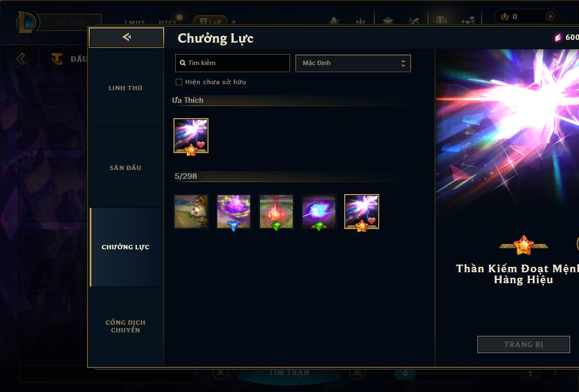This screenshot has height=392, width=579.
Task: Switch to the Sân Đấu tab
Action: coord(125,168)
